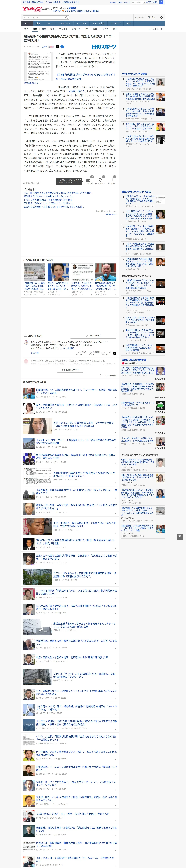
Task: Open the ヘルプ link in the header
Action: (127, 2)
